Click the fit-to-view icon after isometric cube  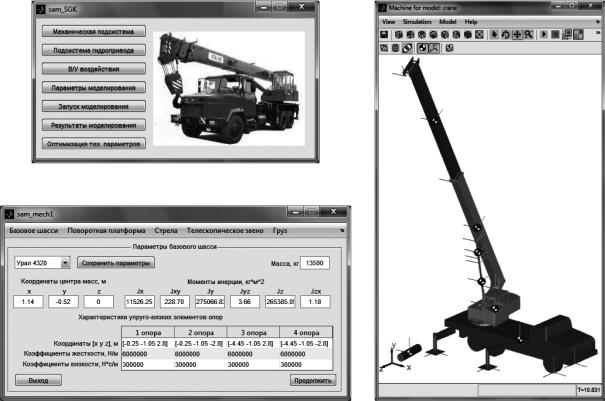pos(479,34)
